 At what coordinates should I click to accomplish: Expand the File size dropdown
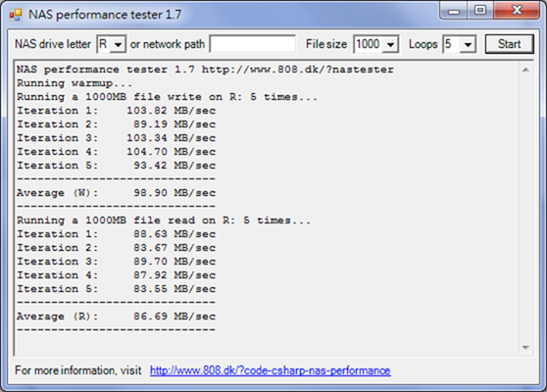coord(390,45)
